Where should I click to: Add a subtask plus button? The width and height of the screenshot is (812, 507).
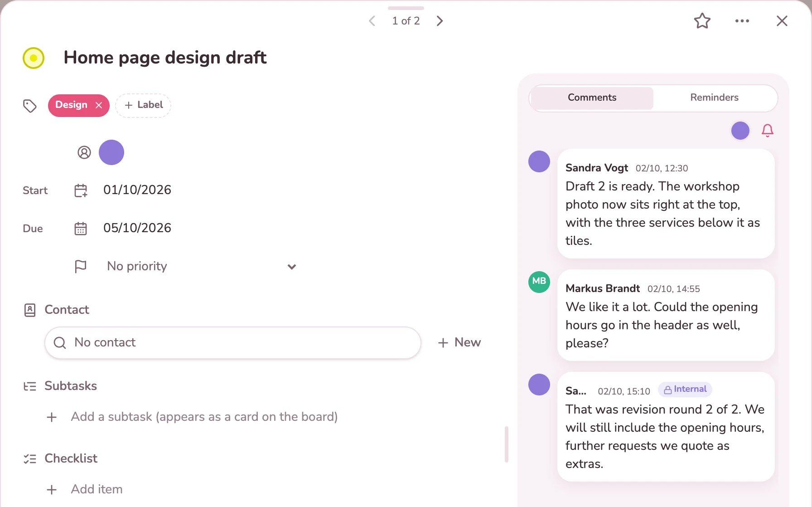pos(52,417)
